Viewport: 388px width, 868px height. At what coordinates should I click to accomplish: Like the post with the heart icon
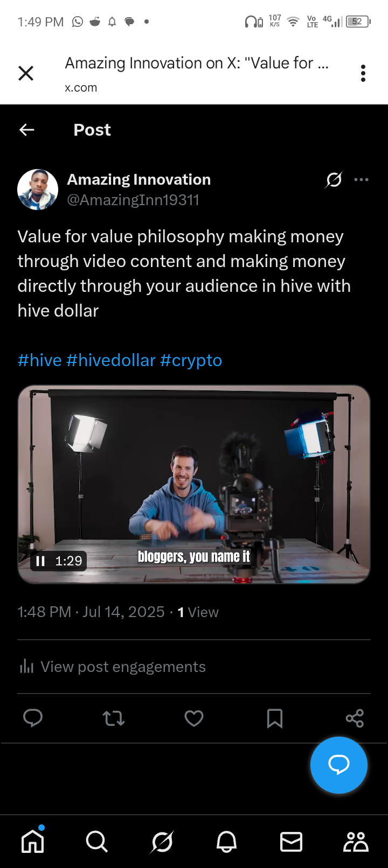(194, 718)
